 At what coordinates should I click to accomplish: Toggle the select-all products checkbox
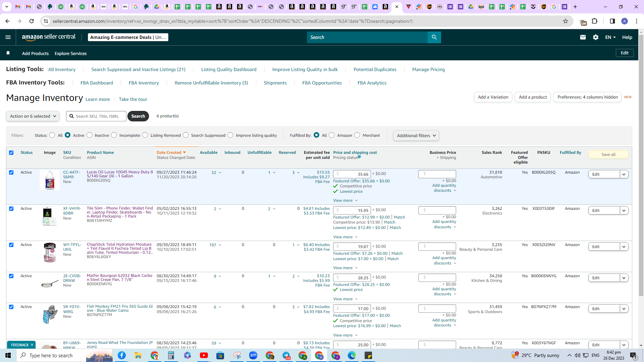tap(11, 153)
